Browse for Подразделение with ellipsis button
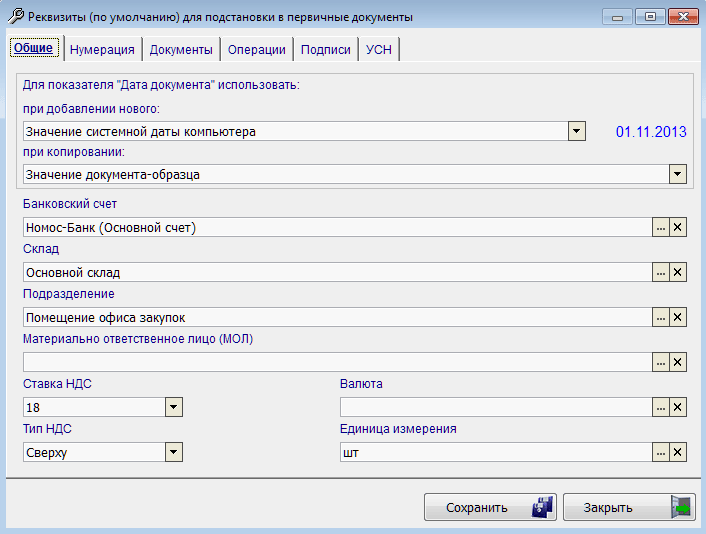Screen dimensions: 706x534 click(661, 317)
